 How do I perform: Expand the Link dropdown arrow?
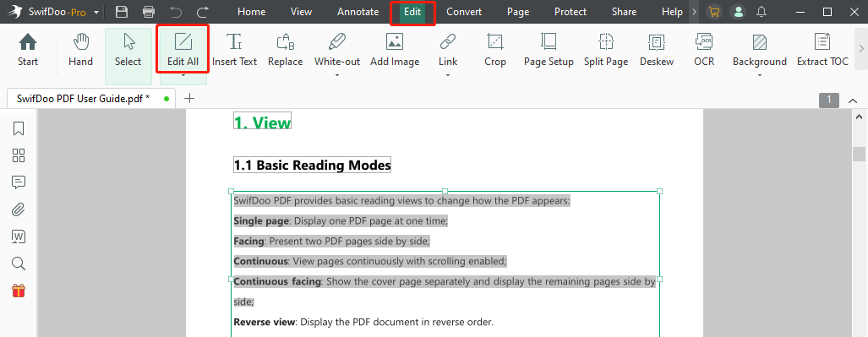tap(448, 74)
